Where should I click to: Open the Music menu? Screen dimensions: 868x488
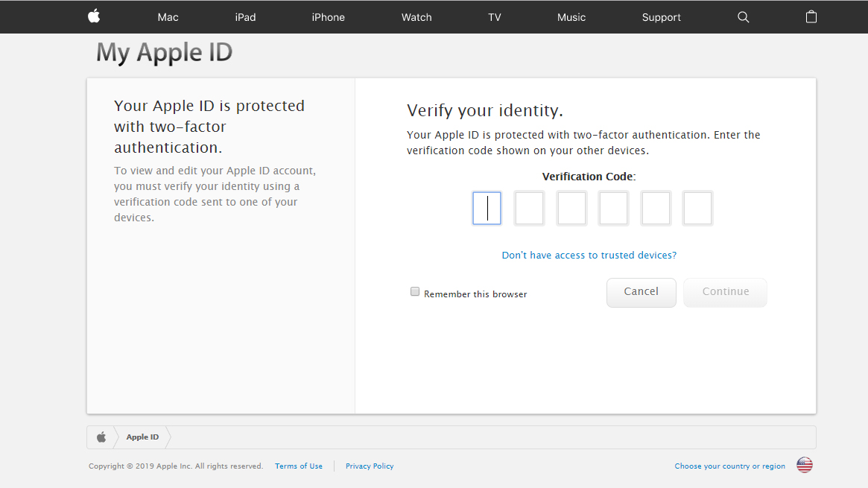point(571,17)
